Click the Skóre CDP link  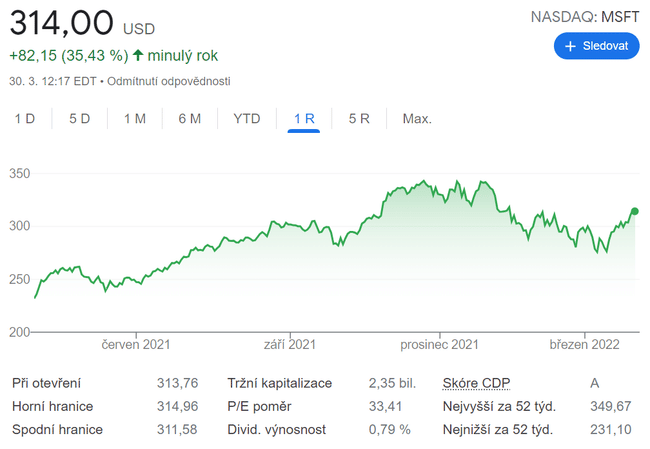click(x=476, y=383)
